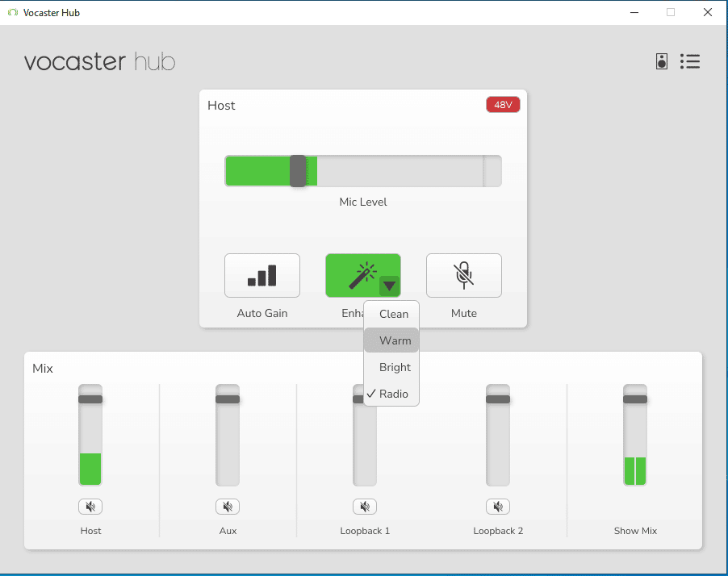This screenshot has width=728, height=576.
Task: Toggle 48V phantom power
Action: [503, 105]
